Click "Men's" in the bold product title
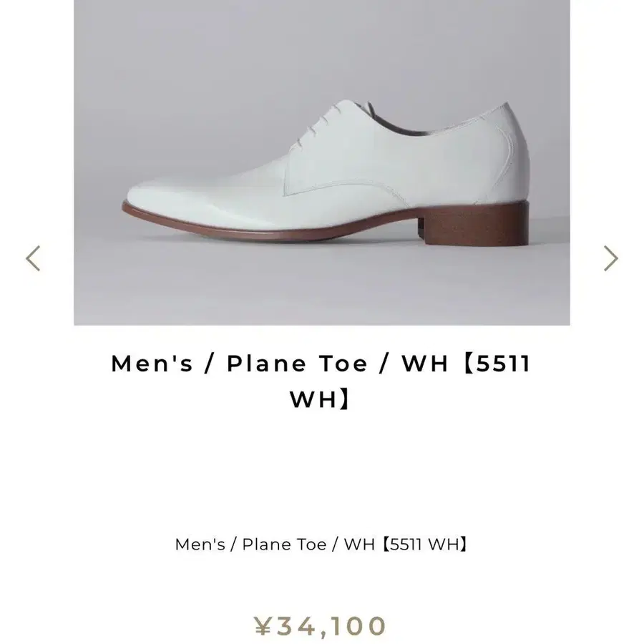The height and width of the screenshot is (644, 644). pos(152,364)
